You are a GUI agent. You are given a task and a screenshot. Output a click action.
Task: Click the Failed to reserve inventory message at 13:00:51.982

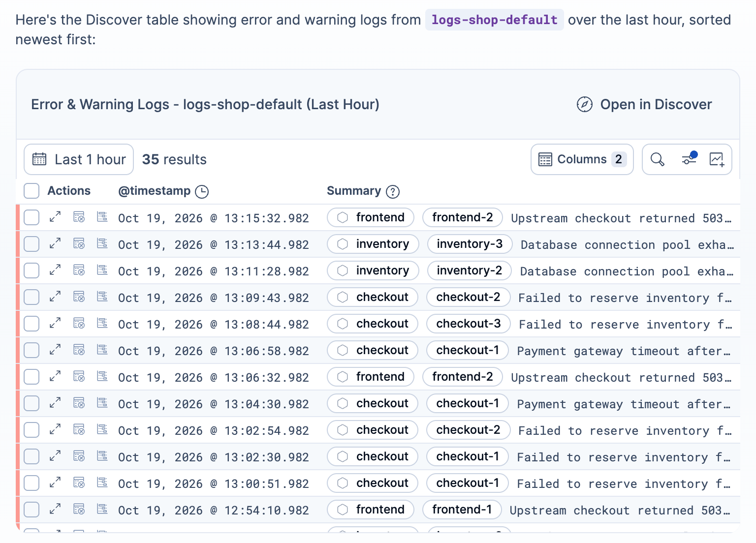coord(624,484)
